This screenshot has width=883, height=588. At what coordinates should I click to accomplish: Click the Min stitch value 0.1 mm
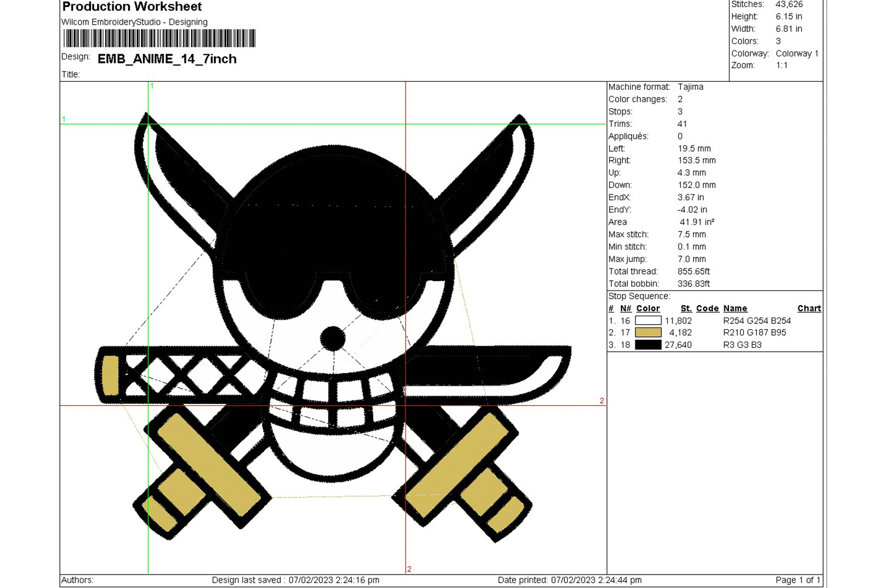point(692,246)
